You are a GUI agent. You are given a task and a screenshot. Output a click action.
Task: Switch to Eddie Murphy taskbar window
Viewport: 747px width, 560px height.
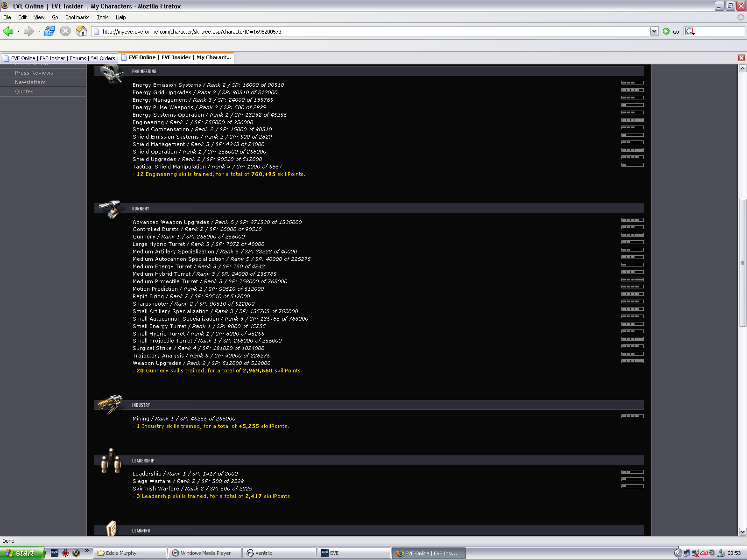click(130, 553)
